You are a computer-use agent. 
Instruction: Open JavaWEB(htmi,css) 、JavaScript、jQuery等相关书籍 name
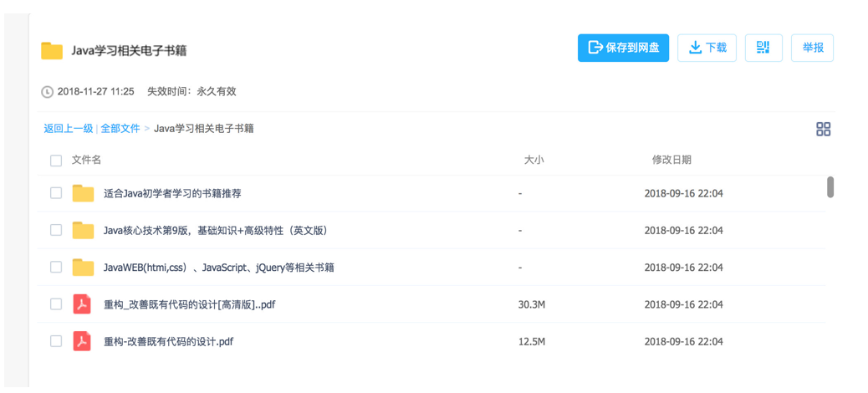pos(218,268)
